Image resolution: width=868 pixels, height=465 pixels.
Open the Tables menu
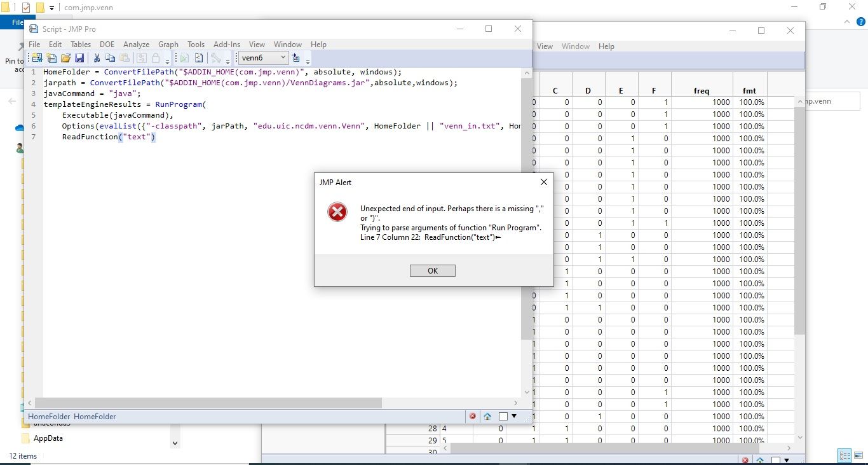point(81,45)
